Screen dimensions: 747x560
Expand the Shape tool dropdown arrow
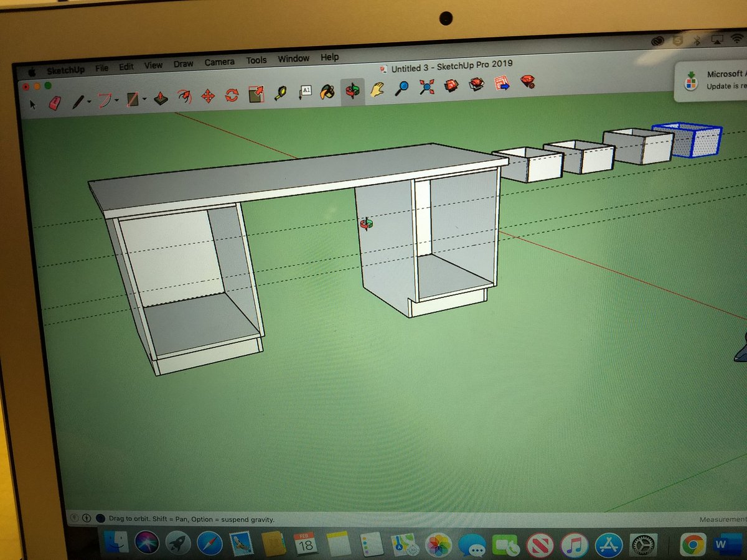[x=144, y=100]
